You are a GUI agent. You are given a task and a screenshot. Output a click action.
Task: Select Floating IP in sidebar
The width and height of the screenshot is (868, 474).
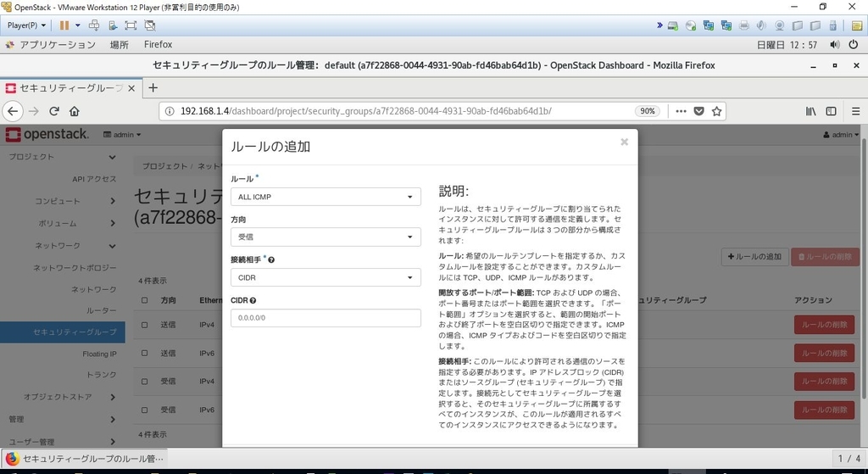pyautogui.click(x=100, y=354)
